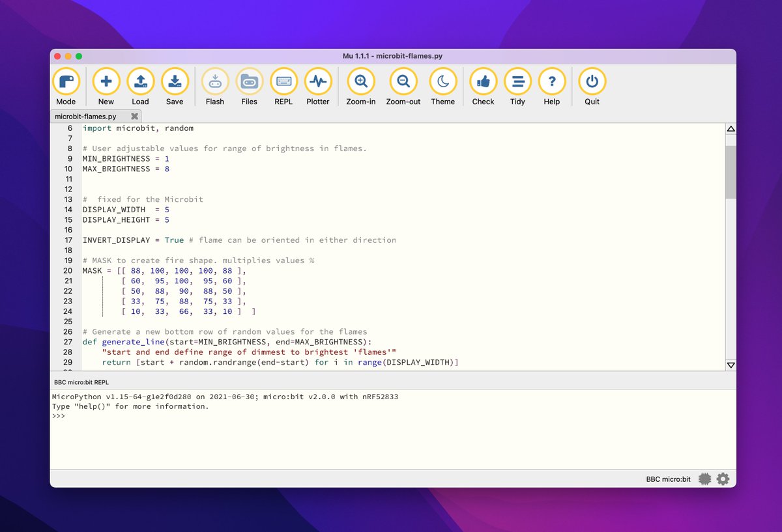Click the return statement on line 29

(280, 362)
